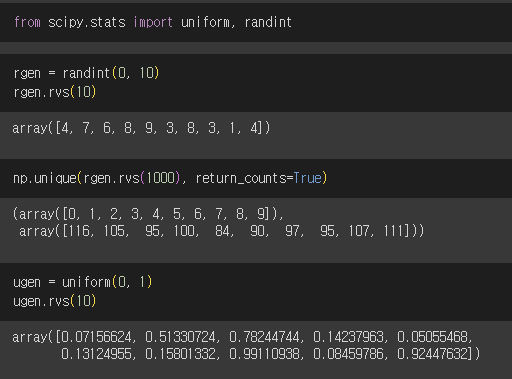Viewport: 512px width, 379px height.
Task: Click output line starting 'array([0.07156624'
Action: [242, 337]
